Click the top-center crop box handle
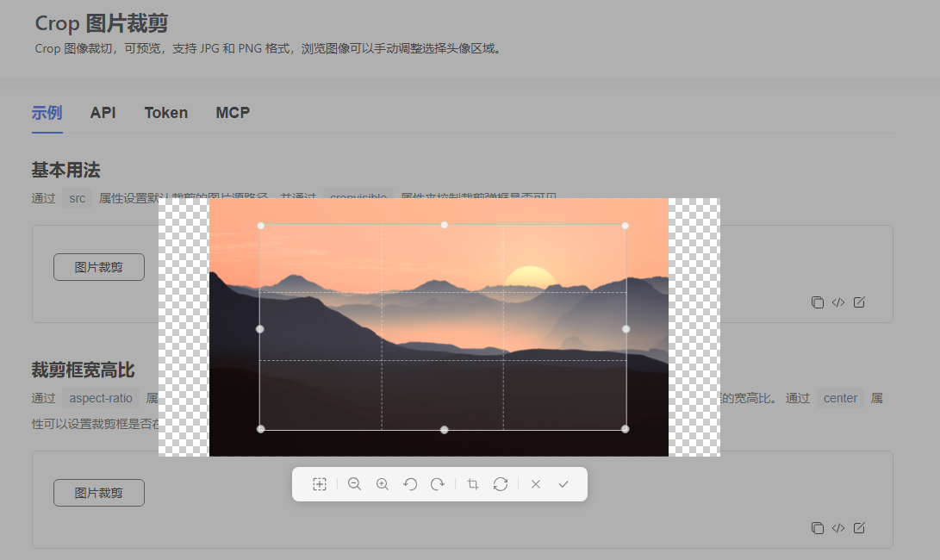This screenshot has width=940, height=560. coord(445,225)
